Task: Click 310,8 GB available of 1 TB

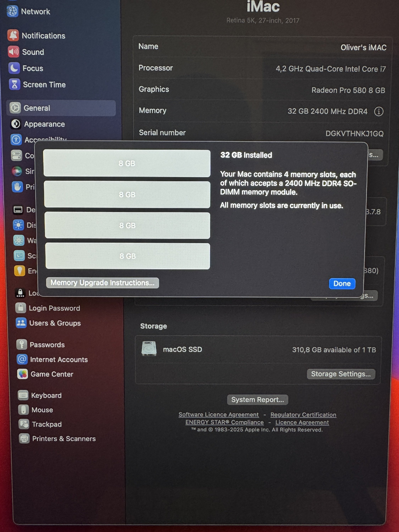Action: pyautogui.click(x=334, y=350)
